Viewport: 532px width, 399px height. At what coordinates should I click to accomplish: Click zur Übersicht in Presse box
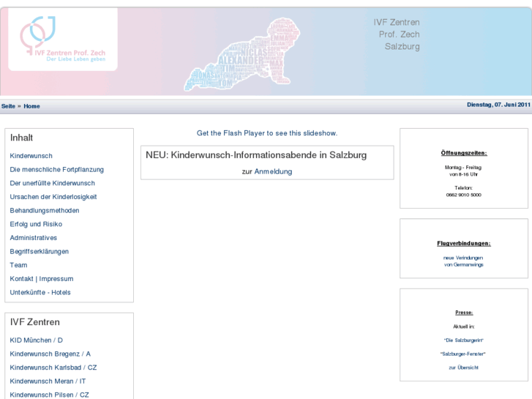click(463, 368)
